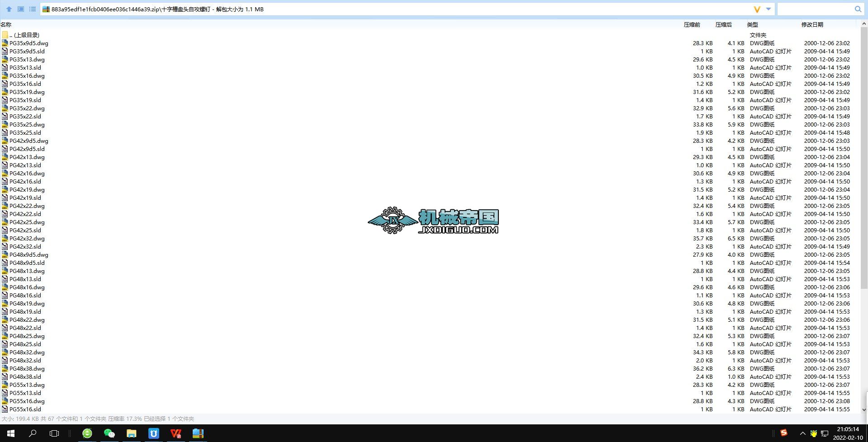Click the PG35x16.sld file icon
This screenshot has width=868, height=442.
tap(5, 84)
